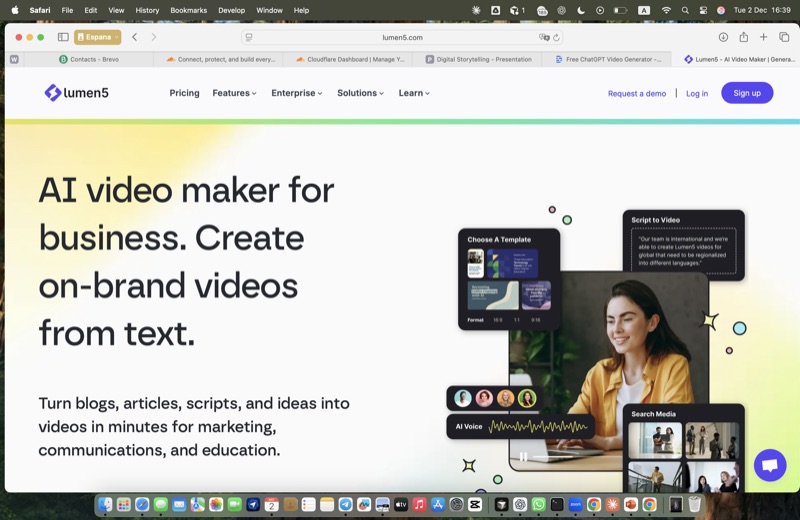Viewport: 800px width, 520px height.
Task: Click the Wi-Fi status icon
Action: click(666, 10)
